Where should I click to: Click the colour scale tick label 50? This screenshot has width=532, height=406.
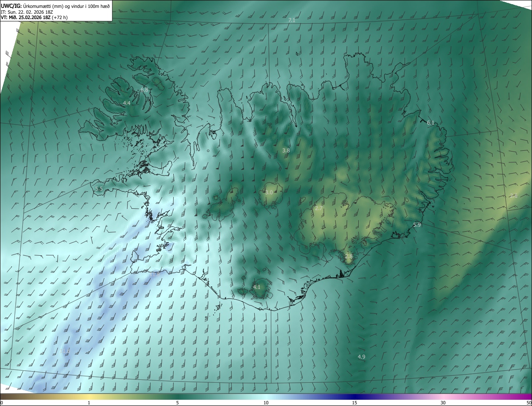click(x=529, y=403)
